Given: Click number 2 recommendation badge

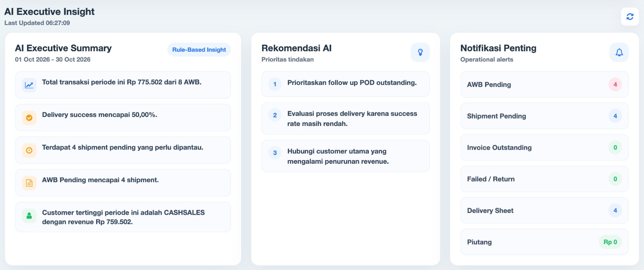Looking at the screenshot, I should (x=275, y=115).
